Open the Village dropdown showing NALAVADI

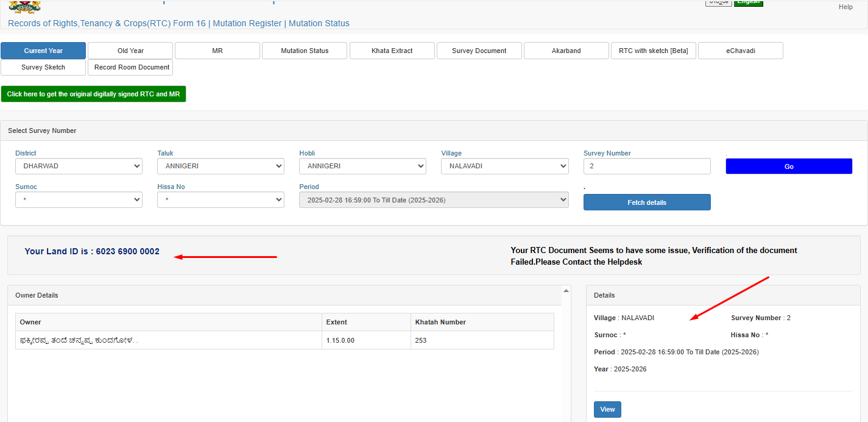pyautogui.click(x=504, y=166)
